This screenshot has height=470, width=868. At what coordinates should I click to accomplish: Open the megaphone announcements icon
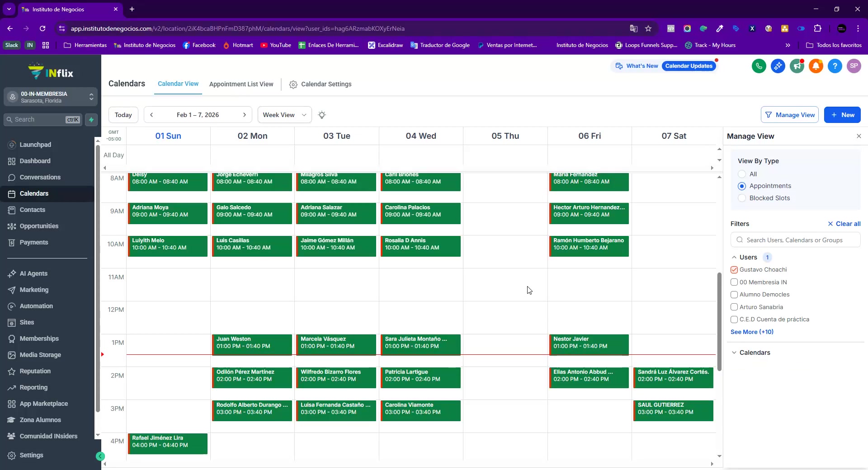tap(797, 66)
